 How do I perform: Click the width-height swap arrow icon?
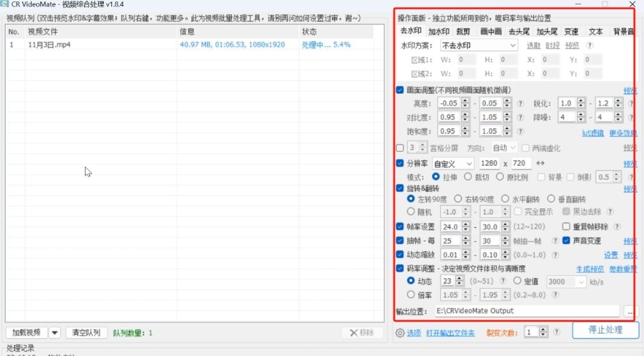click(x=540, y=163)
